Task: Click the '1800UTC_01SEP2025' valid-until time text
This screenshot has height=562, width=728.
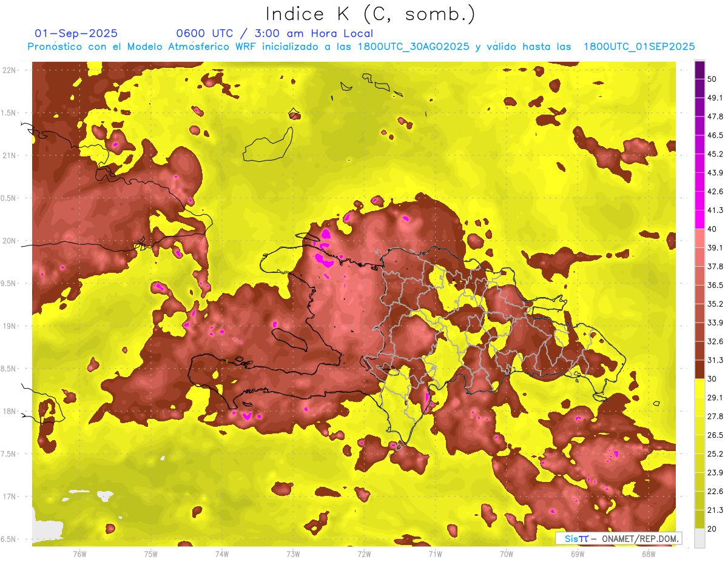Action: tap(639, 47)
